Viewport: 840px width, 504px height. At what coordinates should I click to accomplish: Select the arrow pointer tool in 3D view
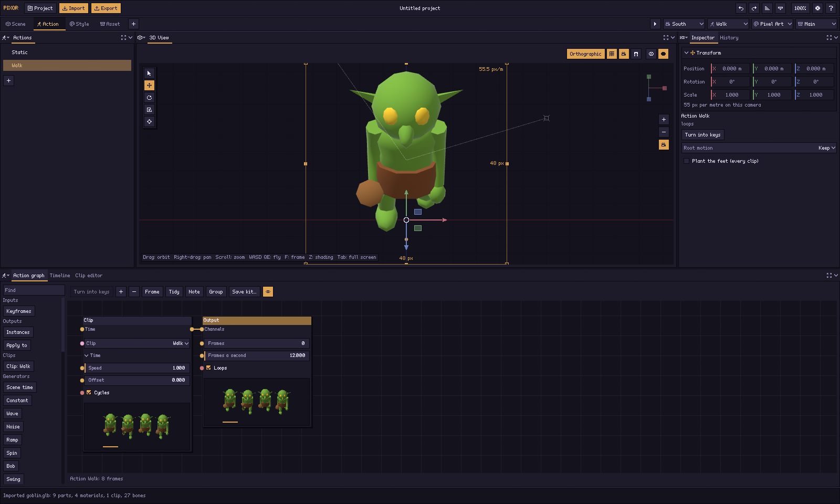point(149,73)
